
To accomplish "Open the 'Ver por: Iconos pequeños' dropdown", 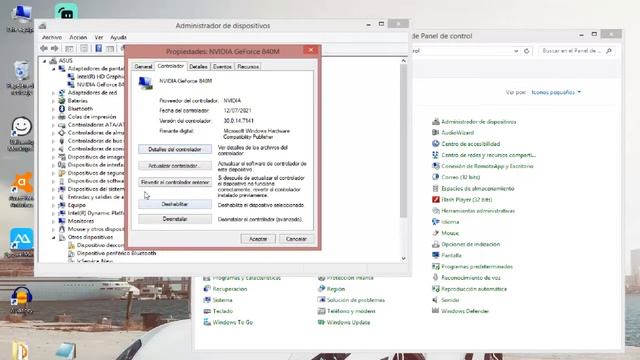I will (556, 92).
